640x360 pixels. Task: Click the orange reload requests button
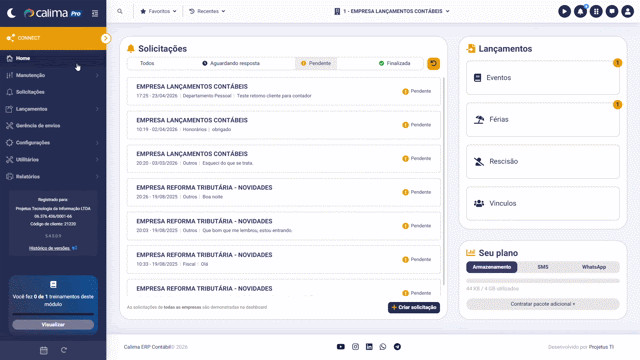[433, 64]
